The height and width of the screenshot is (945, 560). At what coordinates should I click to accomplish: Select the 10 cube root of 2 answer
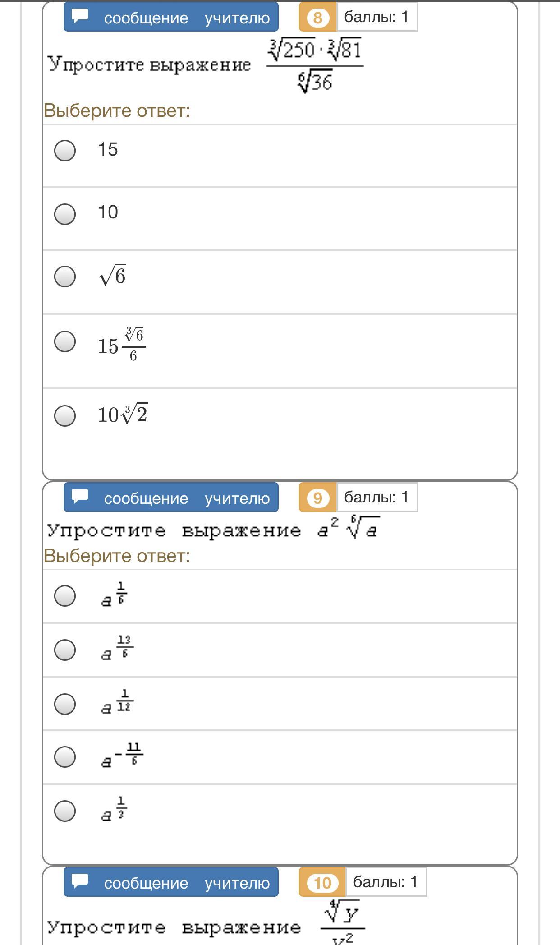tap(65, 415)
